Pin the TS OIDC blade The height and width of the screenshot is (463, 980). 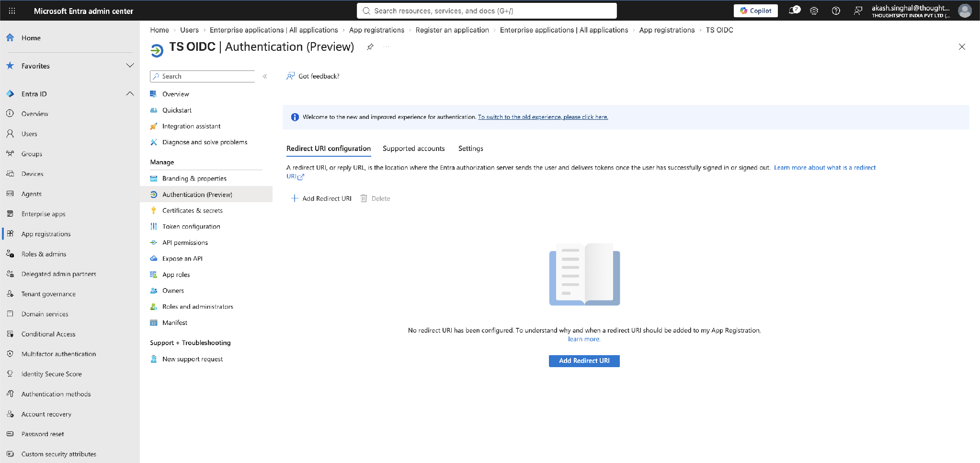370,47
